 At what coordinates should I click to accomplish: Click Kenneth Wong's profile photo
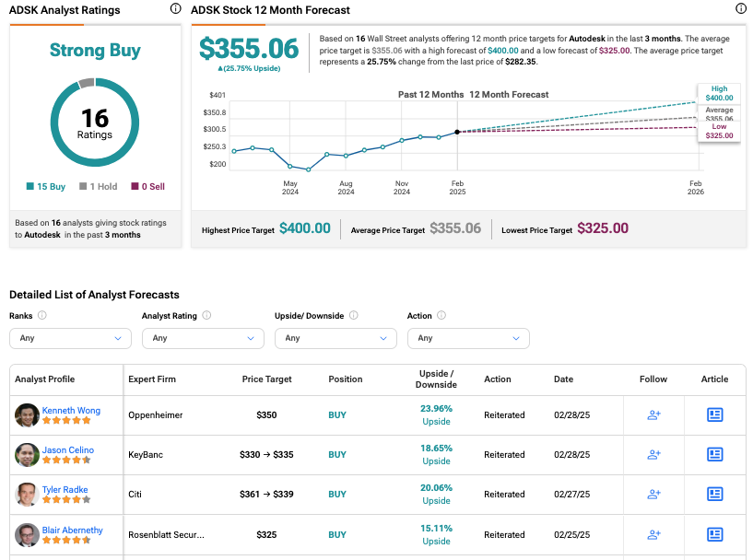[27, 415]
